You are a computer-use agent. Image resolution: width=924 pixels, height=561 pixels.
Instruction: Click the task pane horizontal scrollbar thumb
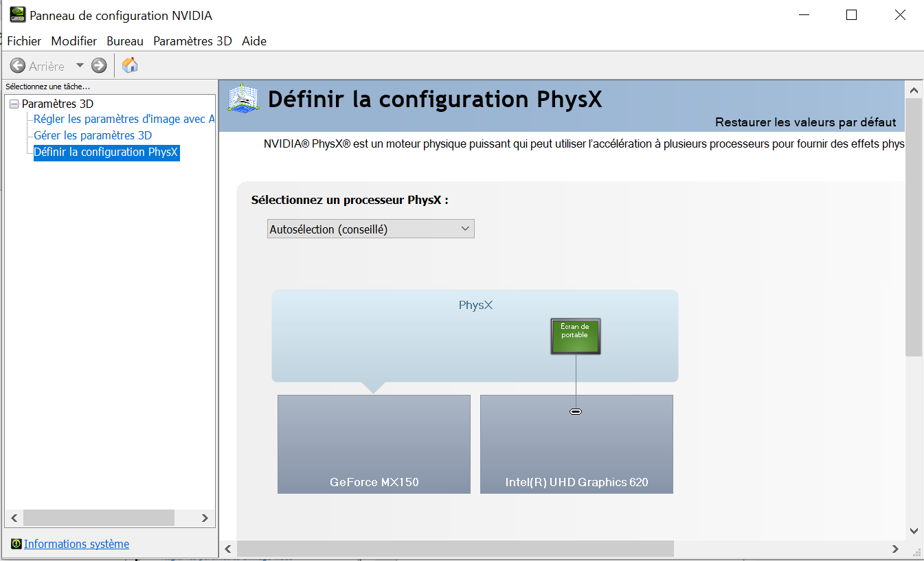(99, 518)
